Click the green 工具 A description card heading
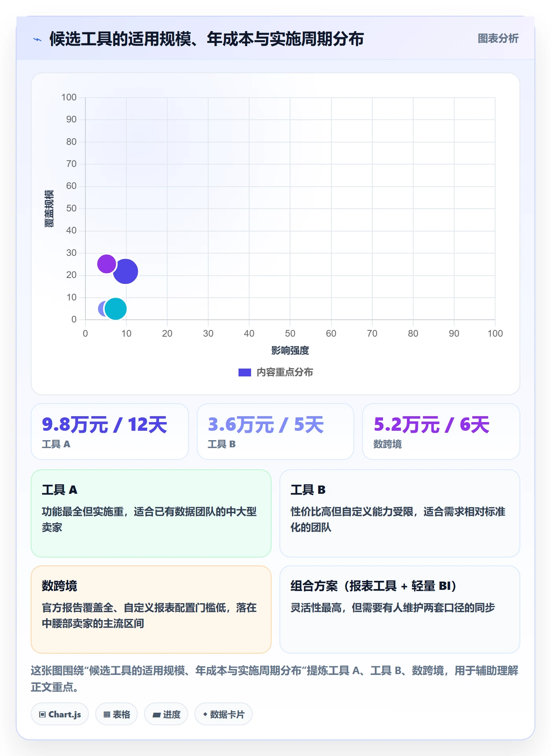The height and width of the screenshot is (756, 551). 59,490
